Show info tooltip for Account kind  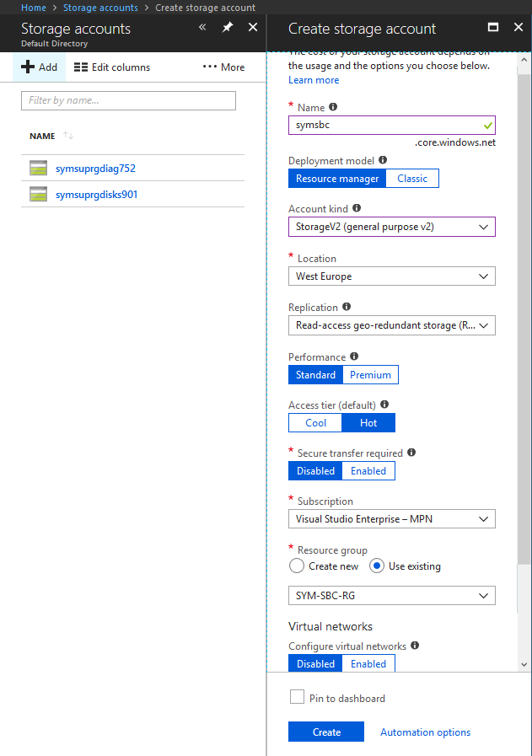(x=357, y=208)
